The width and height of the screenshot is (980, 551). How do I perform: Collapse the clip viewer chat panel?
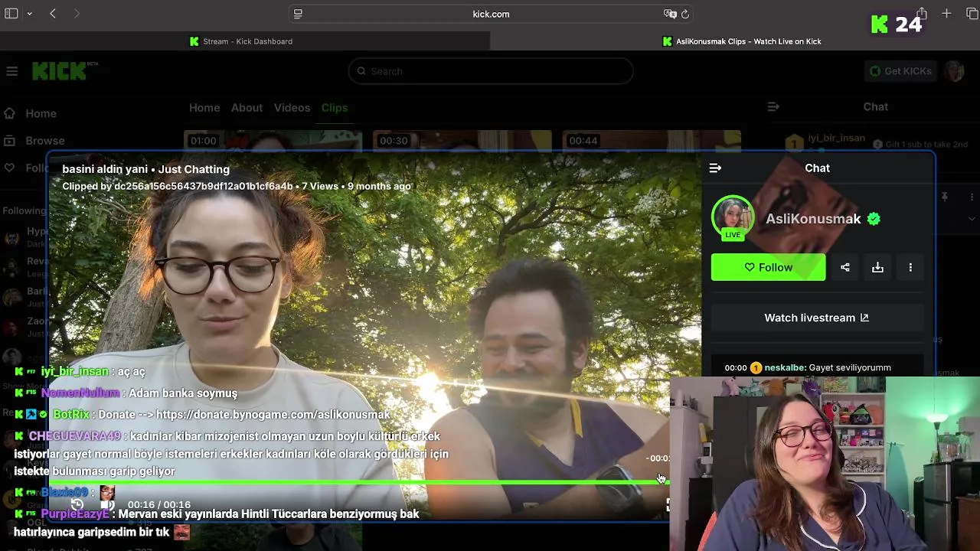pos(715,168)
